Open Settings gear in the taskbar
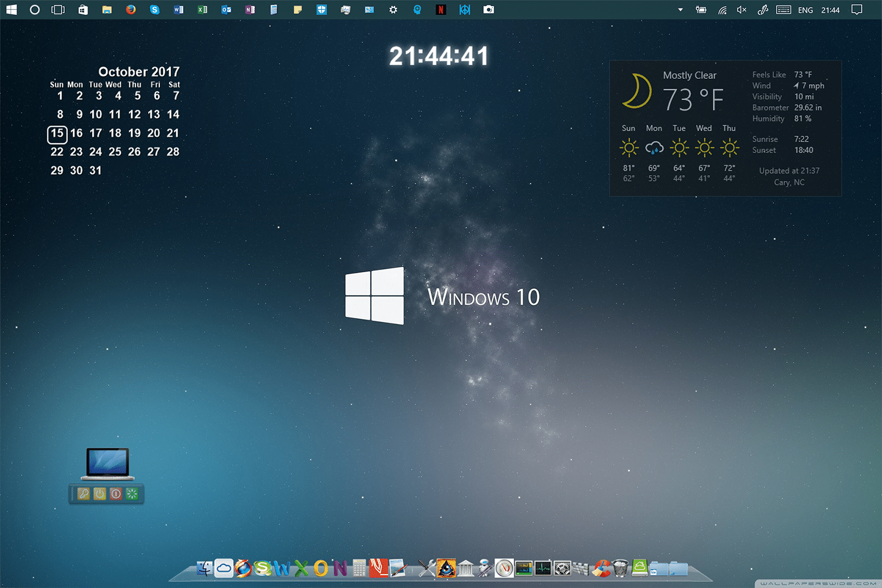The width and height of the screenshot is (882, 588). pos(393,9)
